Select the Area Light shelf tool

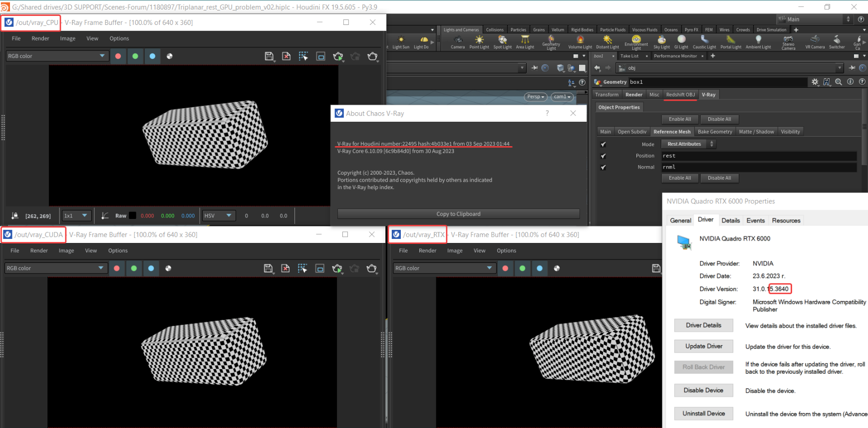(x=525, y=42)
